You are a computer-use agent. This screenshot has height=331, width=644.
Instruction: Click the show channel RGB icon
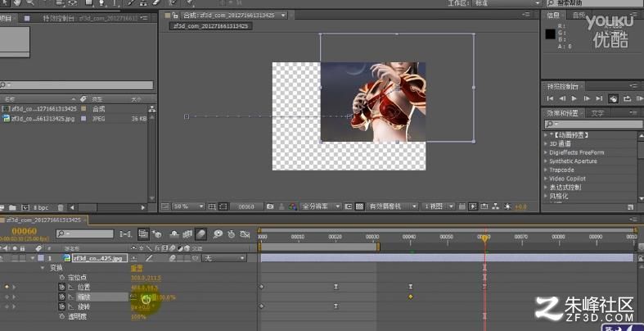tap(292, 206)
